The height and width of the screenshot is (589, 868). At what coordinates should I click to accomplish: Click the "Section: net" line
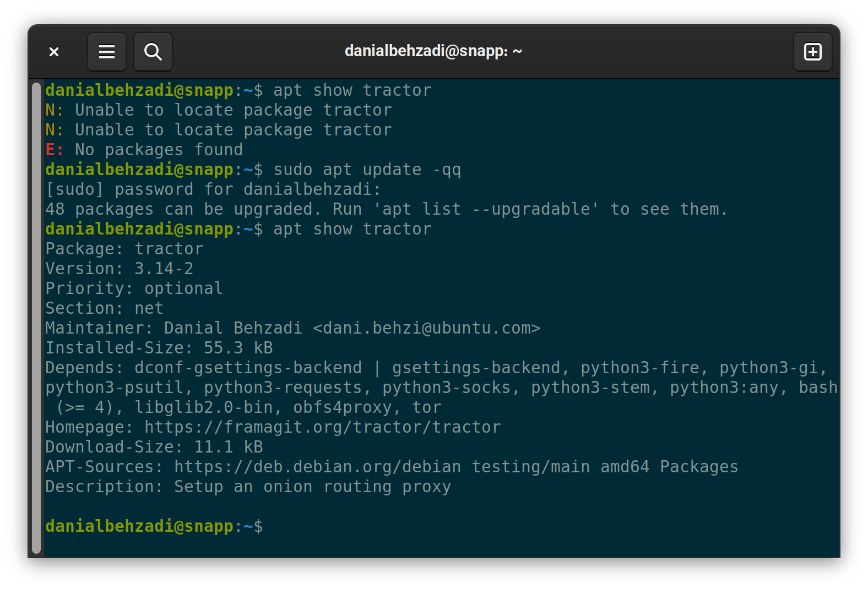coord(105,308)
